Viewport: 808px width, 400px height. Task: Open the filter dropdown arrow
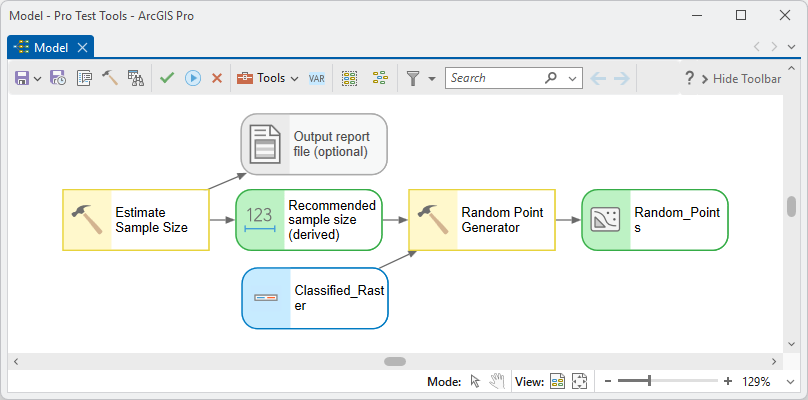pos(432,79)
